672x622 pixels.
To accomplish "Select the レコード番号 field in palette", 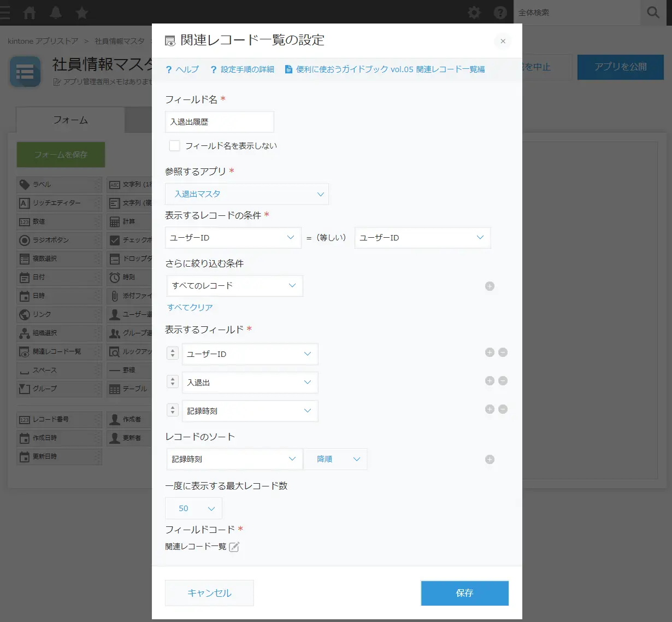I will click(x=60, y=420).
